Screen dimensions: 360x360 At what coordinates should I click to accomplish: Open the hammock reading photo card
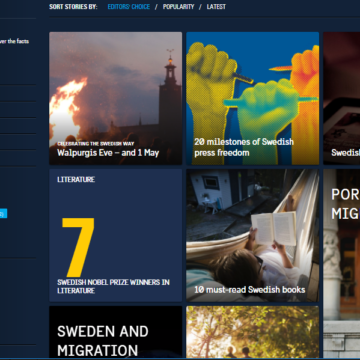[253, 235]
